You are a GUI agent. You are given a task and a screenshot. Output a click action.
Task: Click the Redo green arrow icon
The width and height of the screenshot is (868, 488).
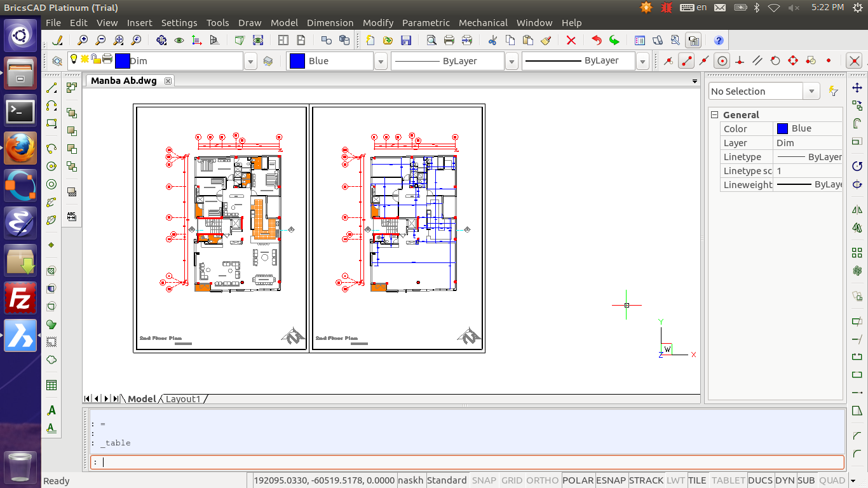coord(614,40)
